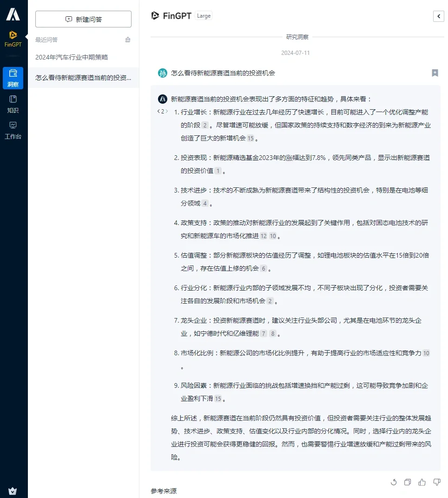Click the crown icon at sidebar bottom

pos(13,491)
